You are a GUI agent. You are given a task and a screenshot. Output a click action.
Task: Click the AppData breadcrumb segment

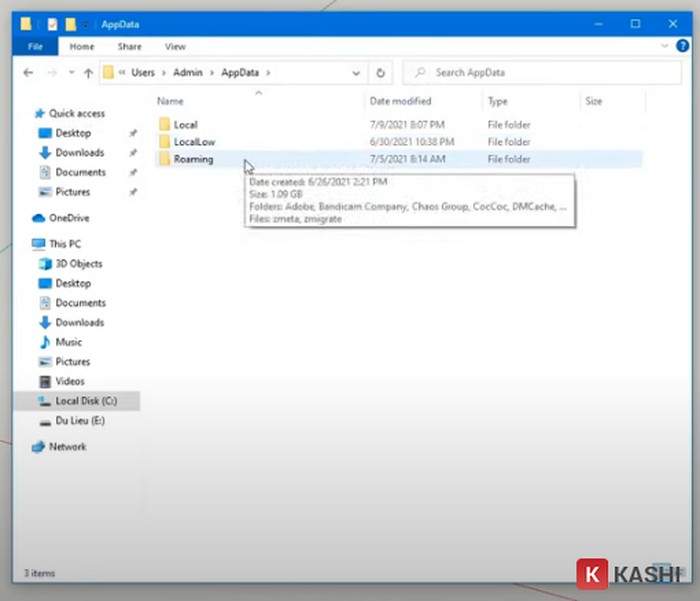coord(240,72)
